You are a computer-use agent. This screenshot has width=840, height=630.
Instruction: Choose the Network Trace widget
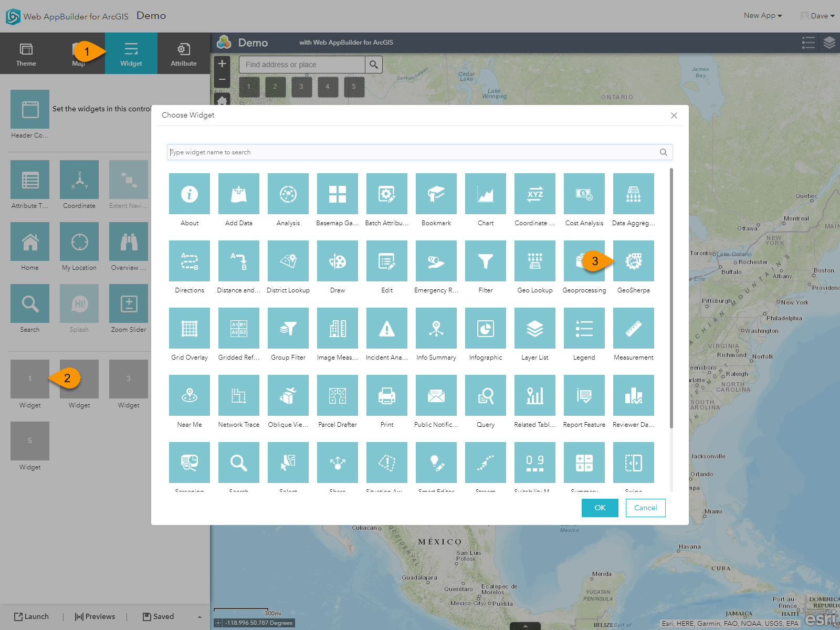(x=239, y=395)
